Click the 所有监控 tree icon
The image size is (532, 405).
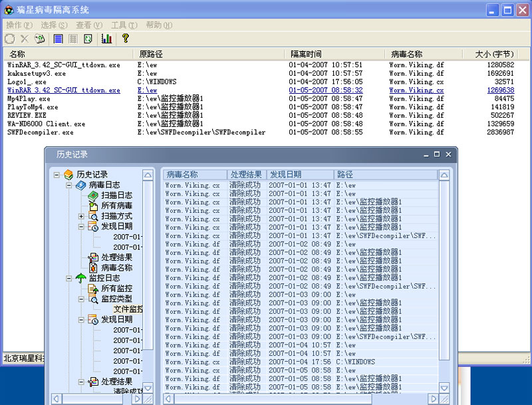pos(94,289)
